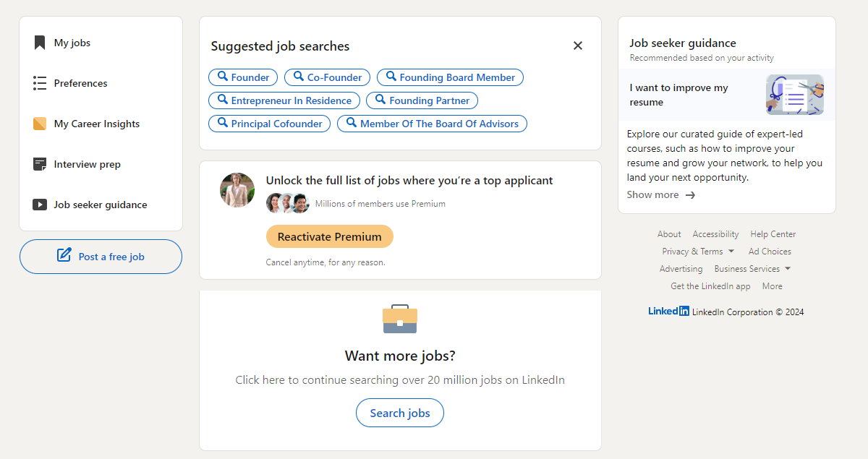Click the briefcase icon above Want more jobs
This screenshot has height=459, width=868.
(399, 319)
